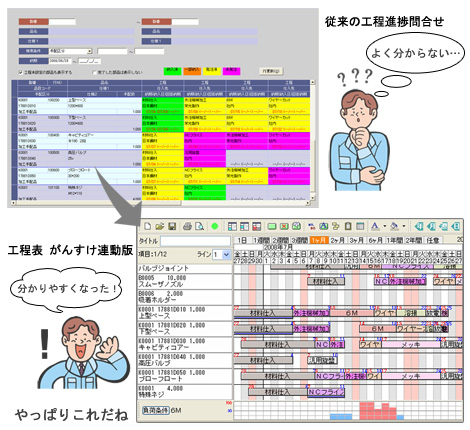Select the 3ヶ月 time range tab
This screenshot has width=470, height=430.
(x=357, y=240)
